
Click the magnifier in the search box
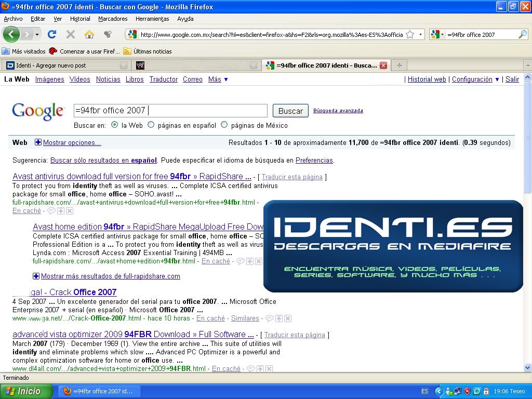point(523,34)
